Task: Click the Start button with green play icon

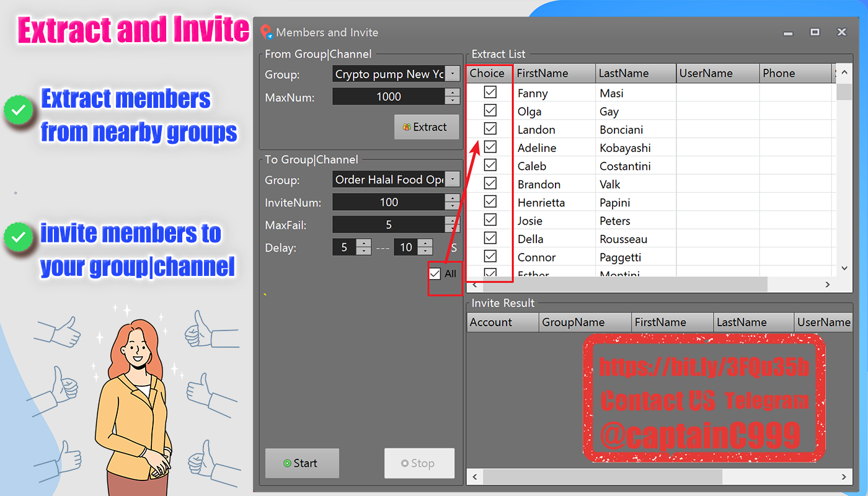Action: click(302, 463)
